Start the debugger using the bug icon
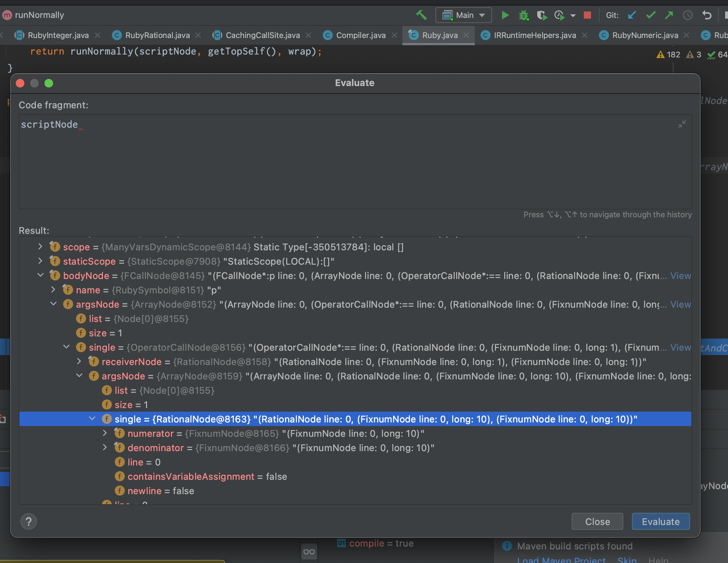Screen dimensions: 728x563 524,15
